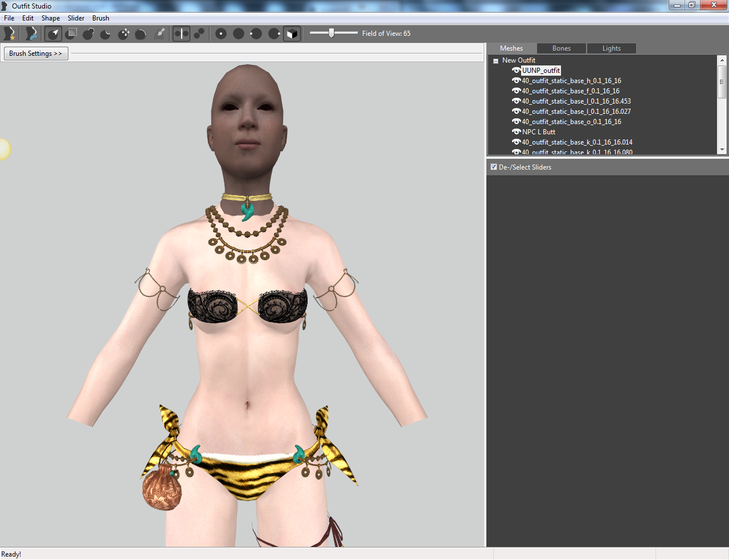Select 40_outfit_static_base_l_0.1_16_16.453 mesh row
The height and width of the screenshot is (560, 729).
[576, 101]
